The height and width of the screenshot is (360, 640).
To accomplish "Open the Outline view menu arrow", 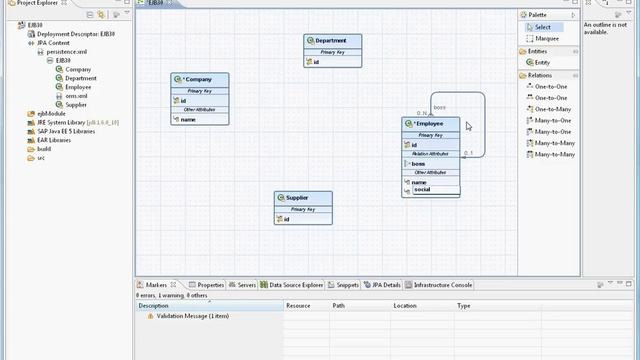I will (629, 13).
